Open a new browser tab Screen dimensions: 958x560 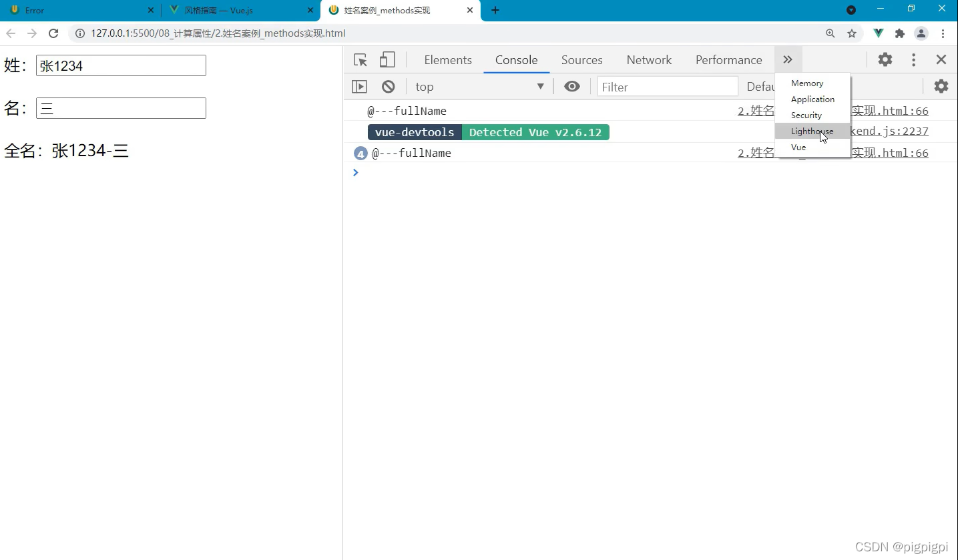point(495,10)
